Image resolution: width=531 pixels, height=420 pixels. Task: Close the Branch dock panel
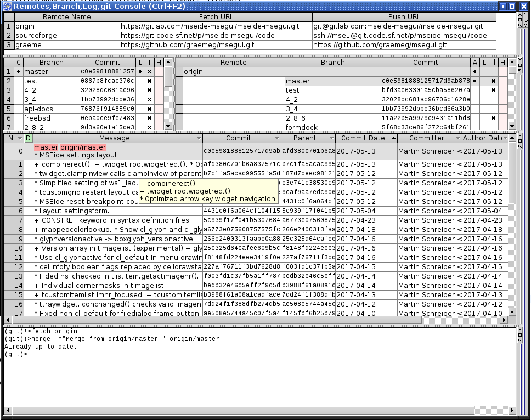tap(519, 59)
